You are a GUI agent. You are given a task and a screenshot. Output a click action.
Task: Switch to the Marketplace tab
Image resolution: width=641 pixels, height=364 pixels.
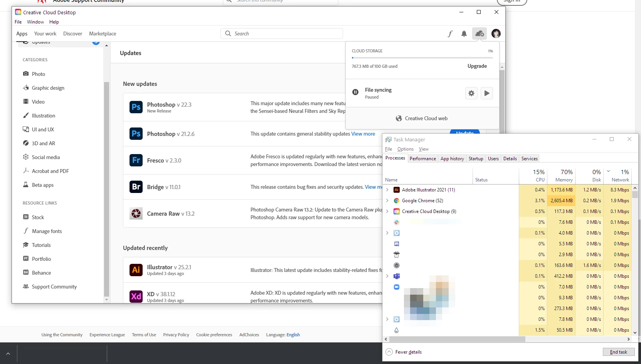pyautogui.click(x=103, y=34)
